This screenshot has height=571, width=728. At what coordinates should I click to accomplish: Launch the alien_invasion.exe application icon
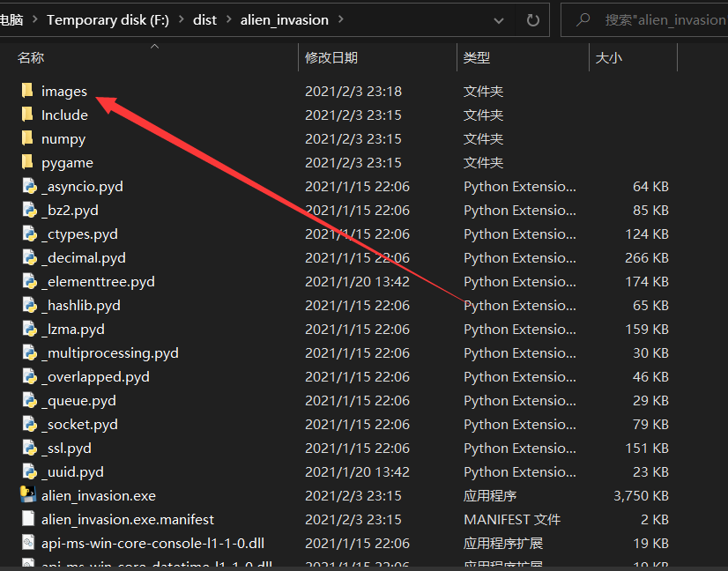tap(29, 495)
